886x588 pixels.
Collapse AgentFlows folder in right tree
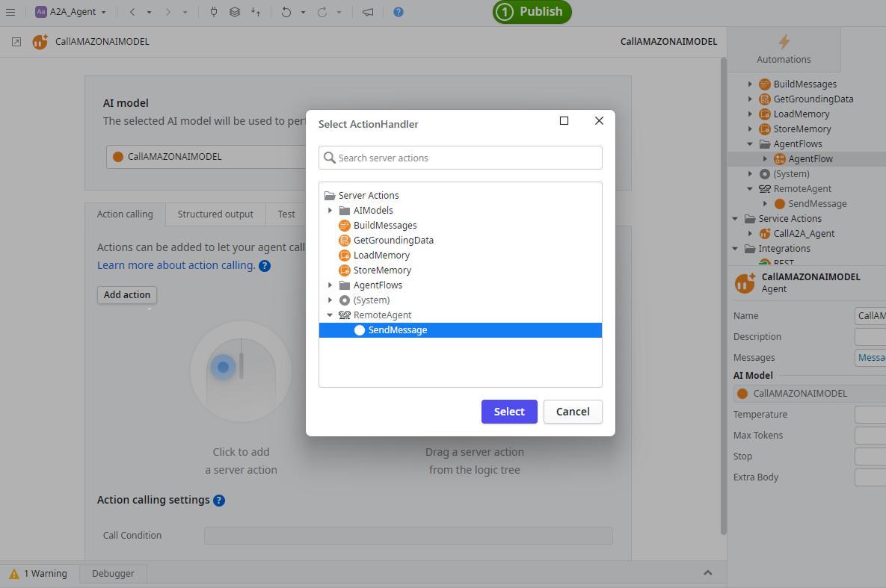click(750, 144)
